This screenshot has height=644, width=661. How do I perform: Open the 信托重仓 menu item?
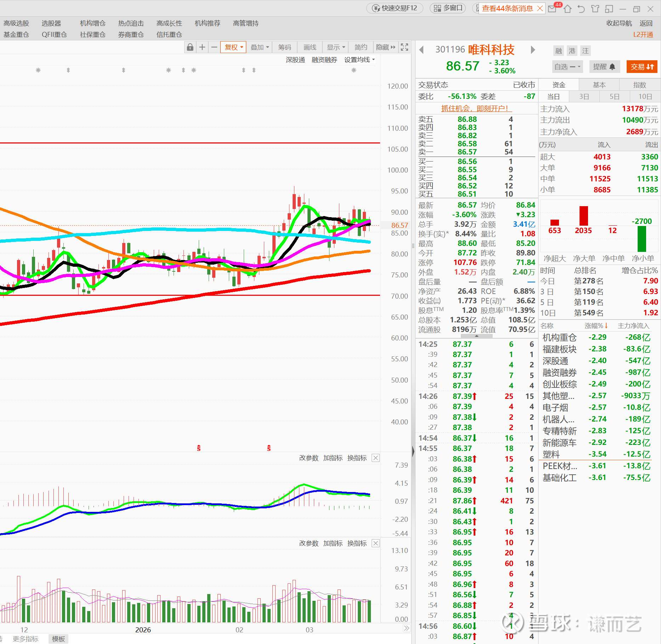coord(169,34)
